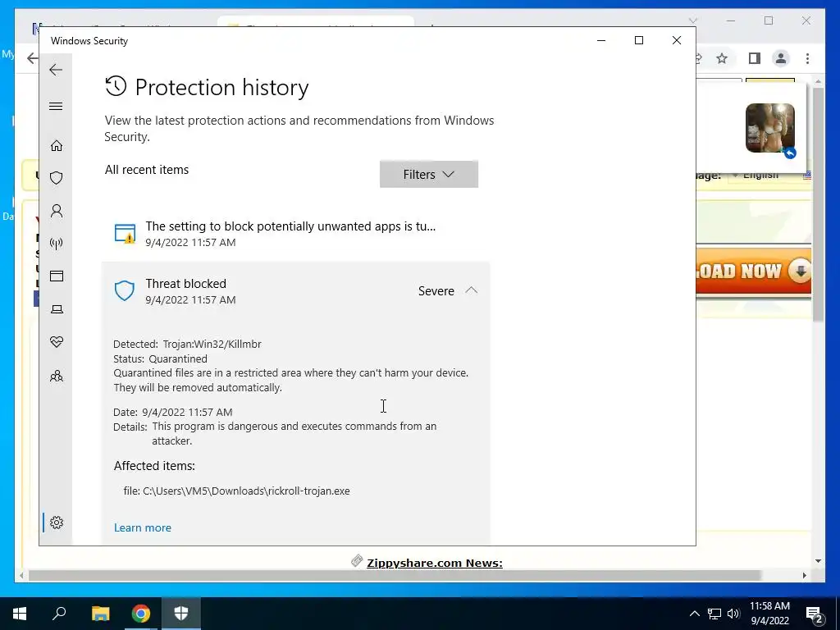Select the Trojan:Win32/Killmbr detection text
The width and height of the screenshot is (840, 630).
(212, 344)
